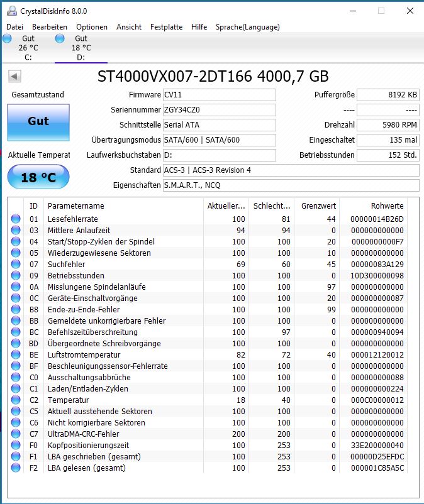Click status orb for Aktuell ausstehende Sektoren
This screenshot has height=504, width=424.
(x=16, y=411)
